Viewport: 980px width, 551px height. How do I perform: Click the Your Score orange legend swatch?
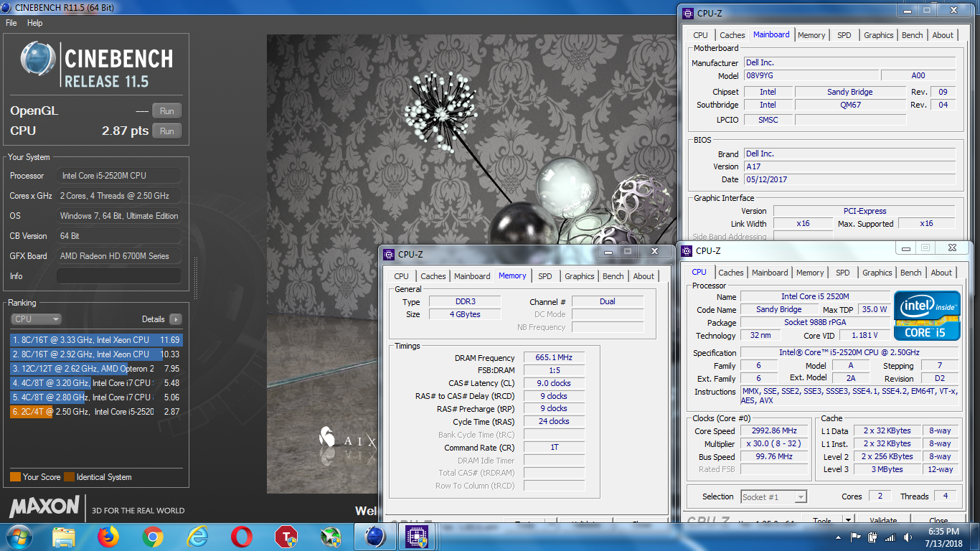(15, 477)
